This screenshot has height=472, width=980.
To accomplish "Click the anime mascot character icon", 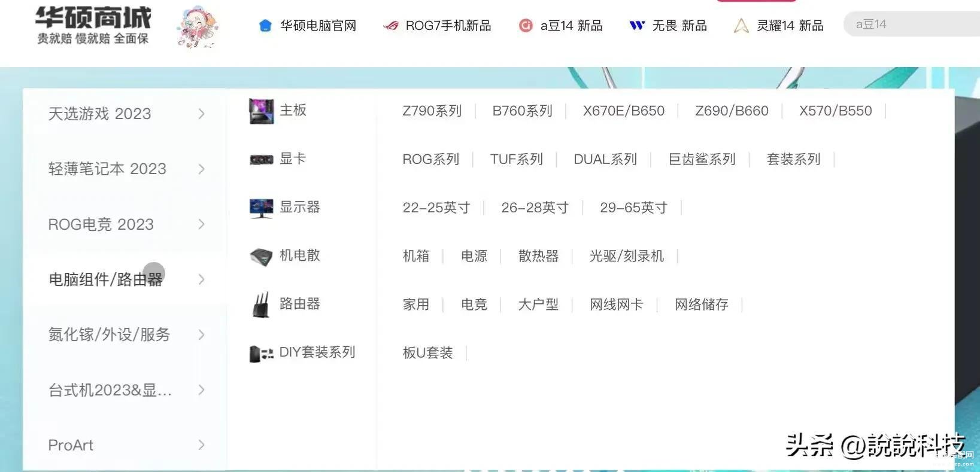I will 197,27.
